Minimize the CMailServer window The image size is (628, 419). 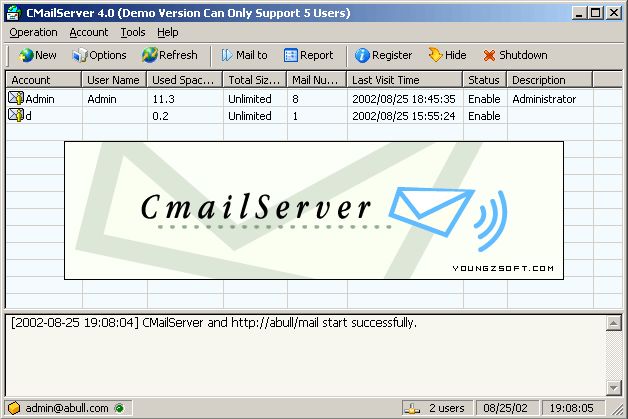click(x=579, y=13)
